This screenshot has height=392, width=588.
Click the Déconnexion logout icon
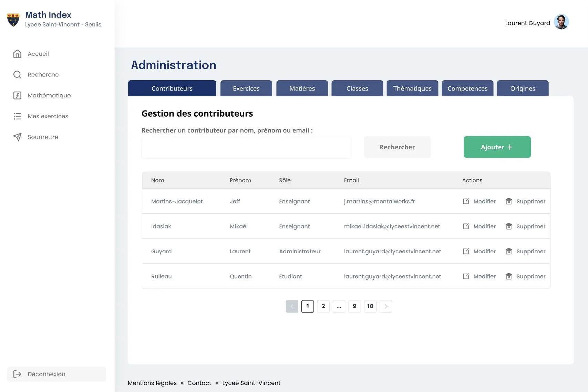[x=17, y=374]
